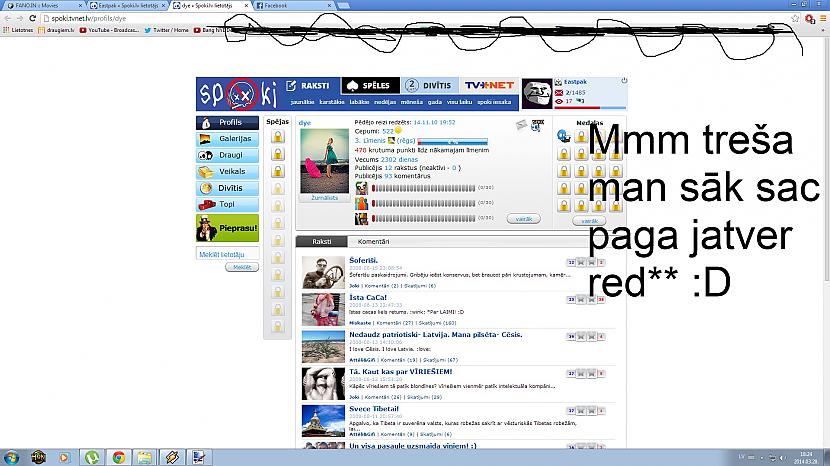Switch to the FANO.IN Movies browser tab
The image size is (830, 466).
44,5
